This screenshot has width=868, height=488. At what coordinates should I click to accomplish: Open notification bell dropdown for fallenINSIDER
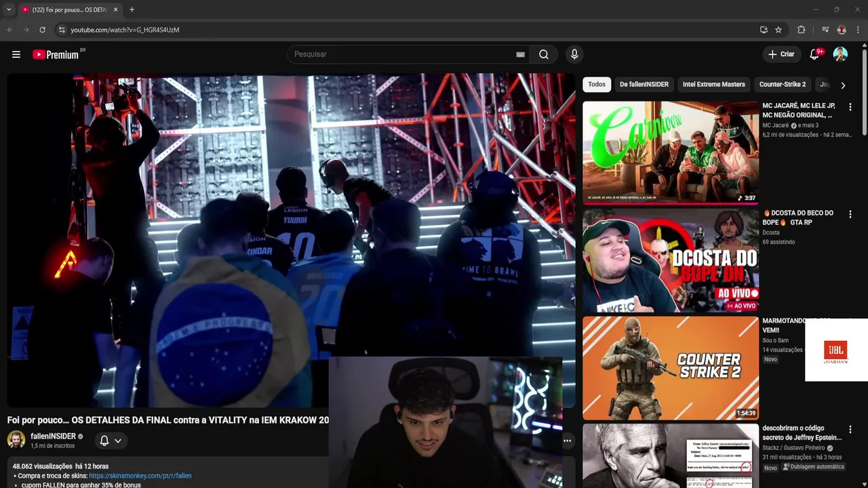111,441
